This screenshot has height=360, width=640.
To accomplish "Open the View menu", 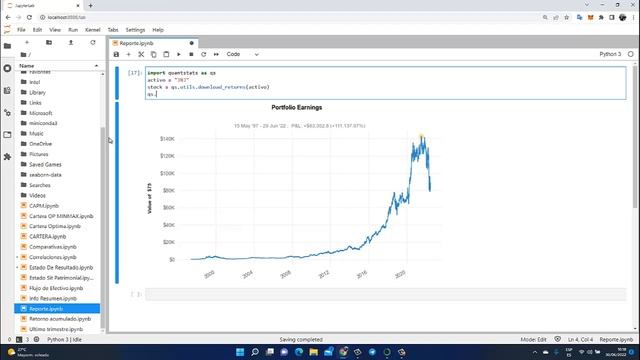I will pos(55,30).
